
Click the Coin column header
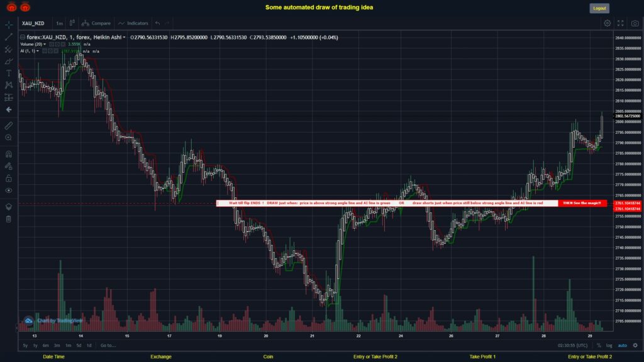click(x=268, y=357)
